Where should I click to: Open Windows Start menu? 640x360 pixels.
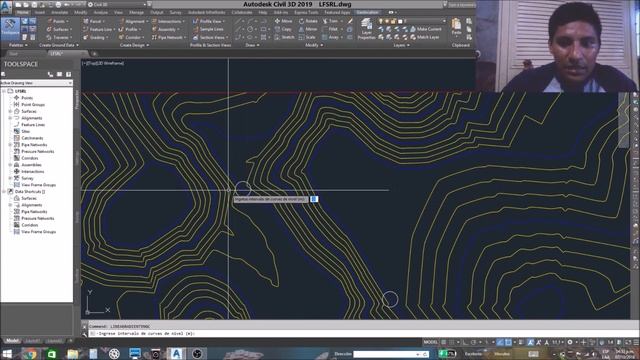(7, 353)
